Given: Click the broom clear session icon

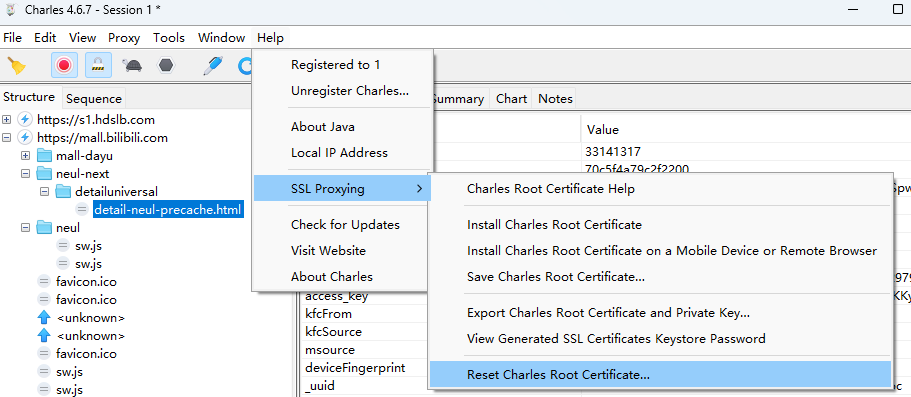Looking at the screenshot, I should pyautogui.click(x=17, y=66).
